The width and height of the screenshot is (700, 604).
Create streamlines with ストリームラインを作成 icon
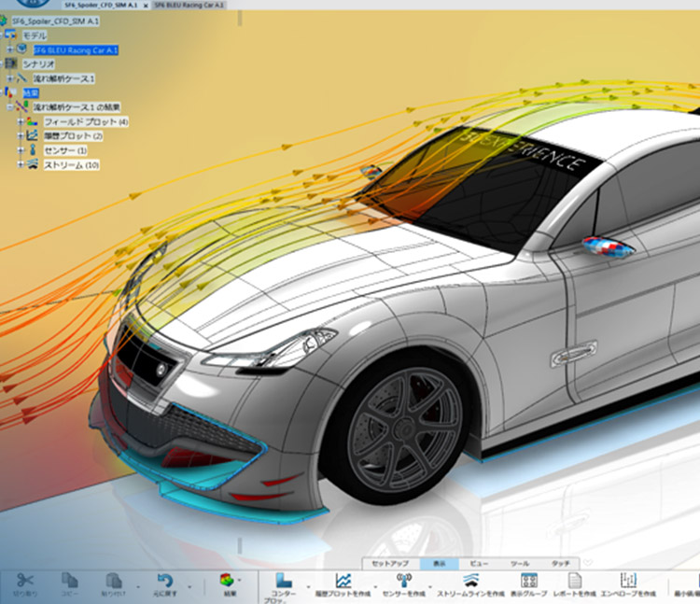[470, 580]
